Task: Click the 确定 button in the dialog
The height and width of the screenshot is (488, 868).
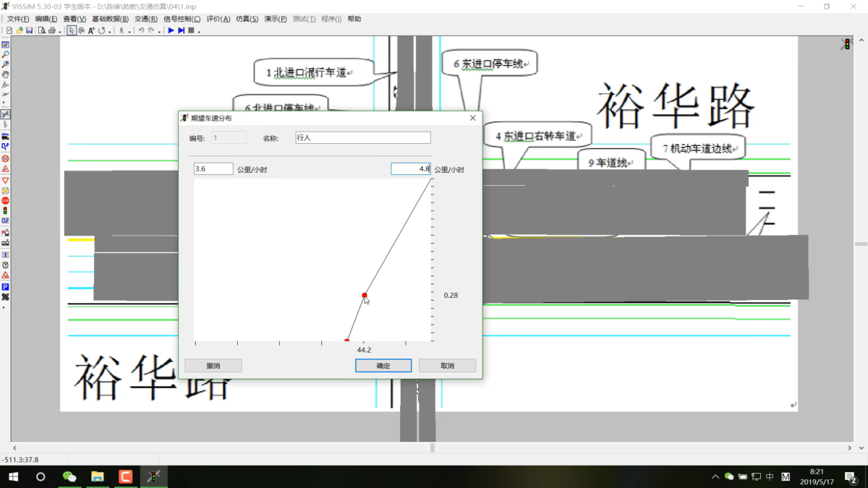Action: [x=383, y=366]
